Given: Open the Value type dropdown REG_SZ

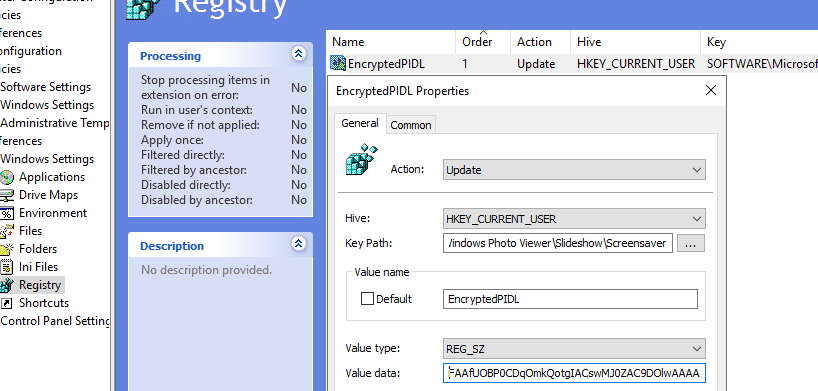Looking at the screenshot, I should tap(574, 349).
